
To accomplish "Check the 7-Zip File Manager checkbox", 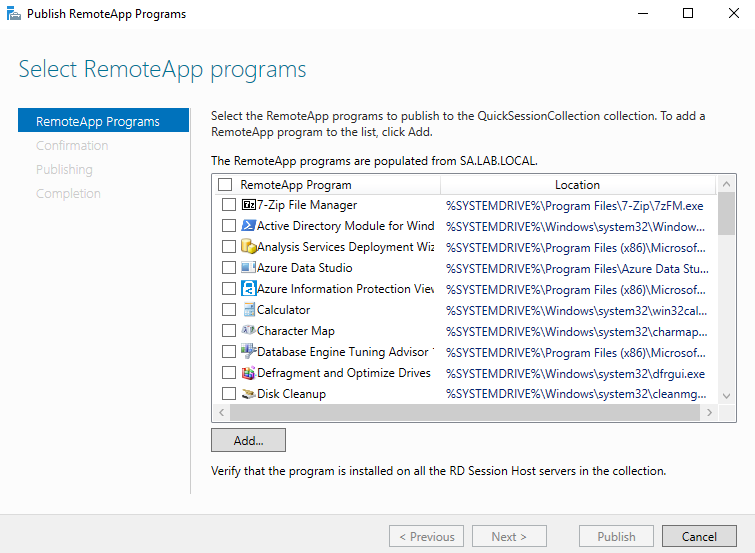I will tap(229, 205).
